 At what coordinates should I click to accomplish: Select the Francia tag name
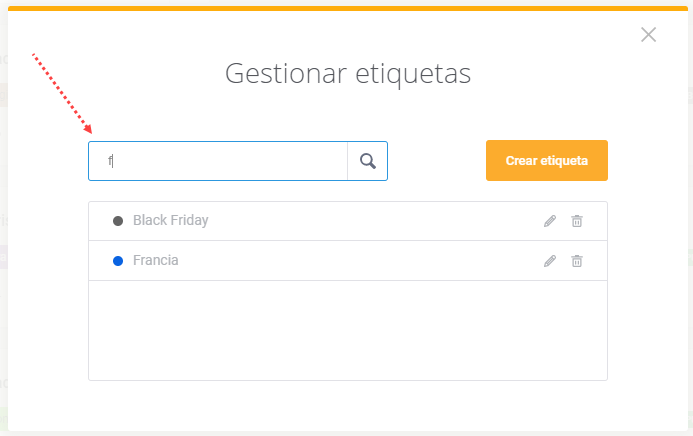(156, 261)
